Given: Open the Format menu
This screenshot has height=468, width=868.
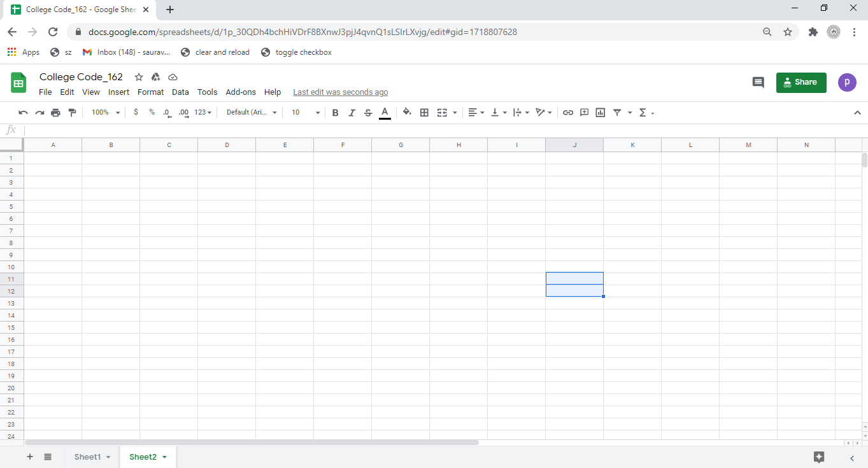Looking at the screenshot, I should point(150,92).
